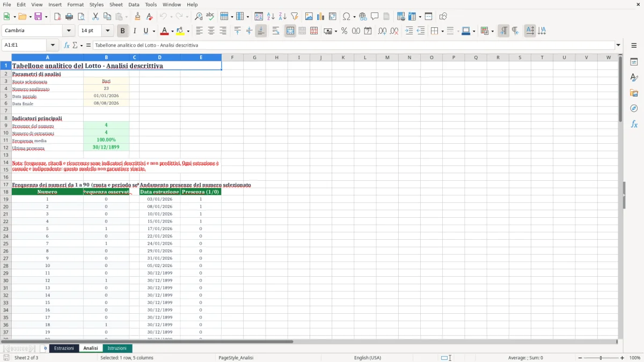
Task: Click the Spelling check icon
Action: point(210,17)
